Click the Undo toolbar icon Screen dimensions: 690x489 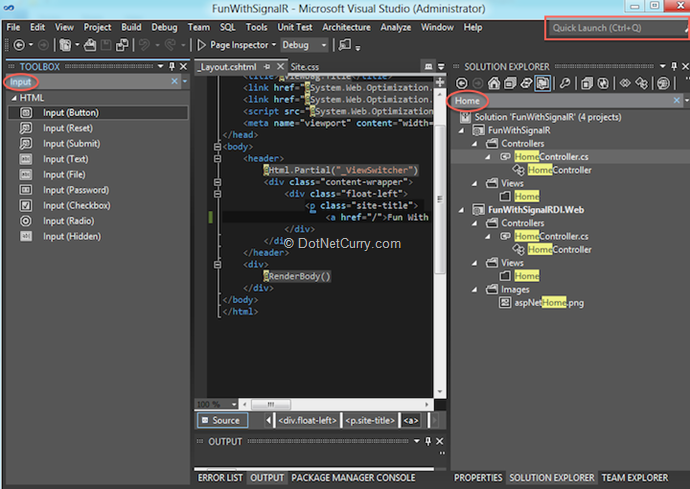tap(144, 45)
